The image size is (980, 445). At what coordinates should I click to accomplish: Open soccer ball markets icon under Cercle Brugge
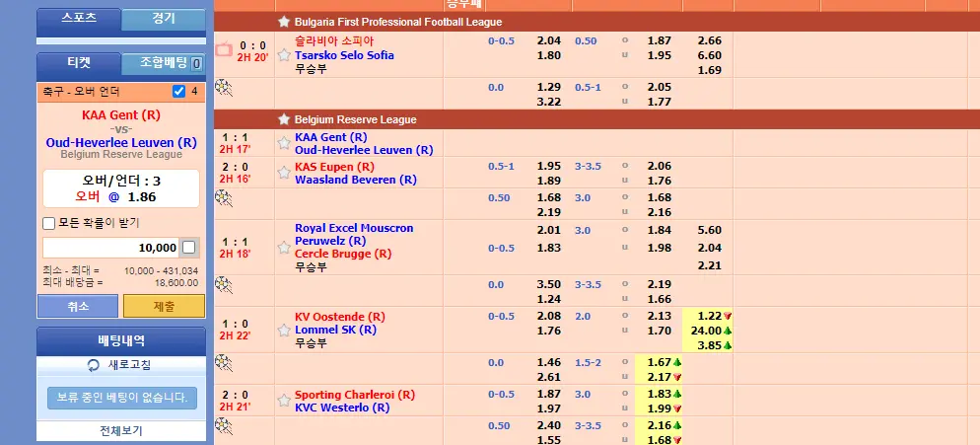point(224,285)
